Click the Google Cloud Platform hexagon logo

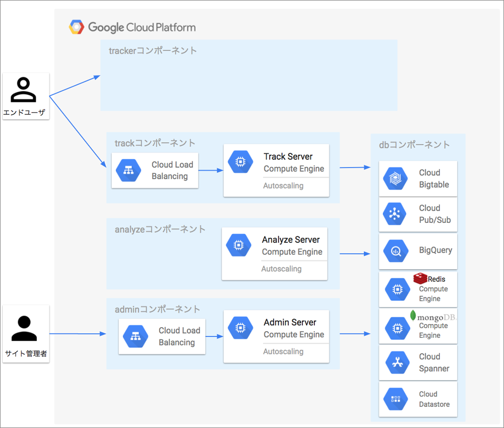tap(77, 27)
